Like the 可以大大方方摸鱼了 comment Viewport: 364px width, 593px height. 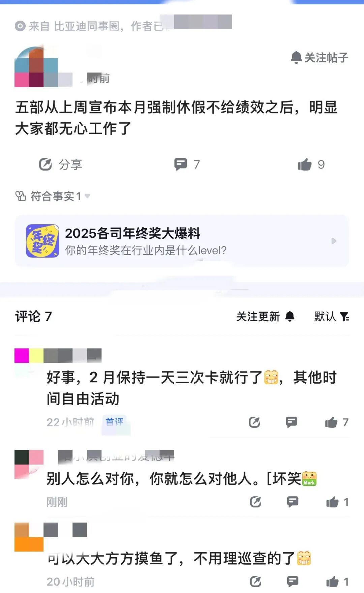[x=337, y=582]
